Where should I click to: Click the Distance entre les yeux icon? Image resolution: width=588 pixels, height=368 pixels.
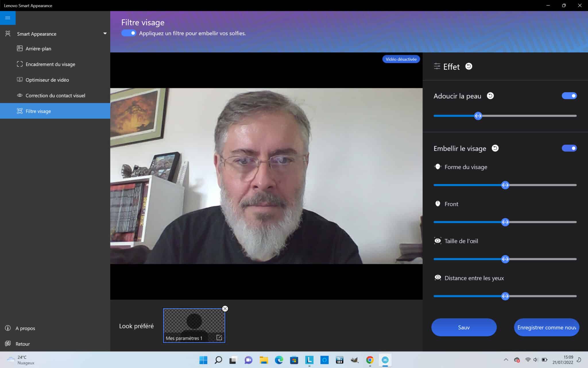point(438,277)
